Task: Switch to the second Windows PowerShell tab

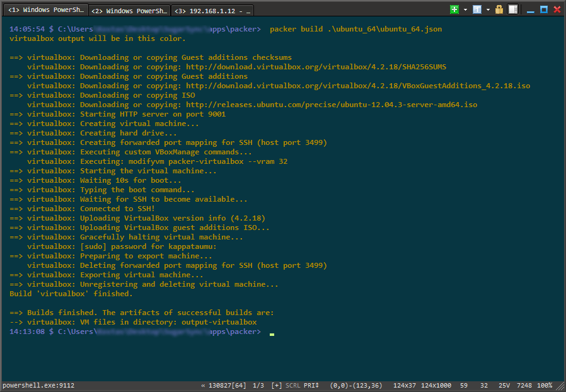Action: click(129, 11)
